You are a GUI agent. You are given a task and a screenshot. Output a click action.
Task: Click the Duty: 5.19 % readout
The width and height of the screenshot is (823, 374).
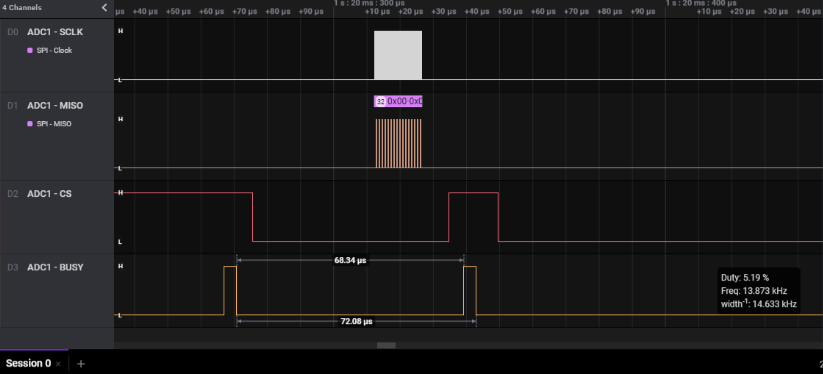[745, 278]
